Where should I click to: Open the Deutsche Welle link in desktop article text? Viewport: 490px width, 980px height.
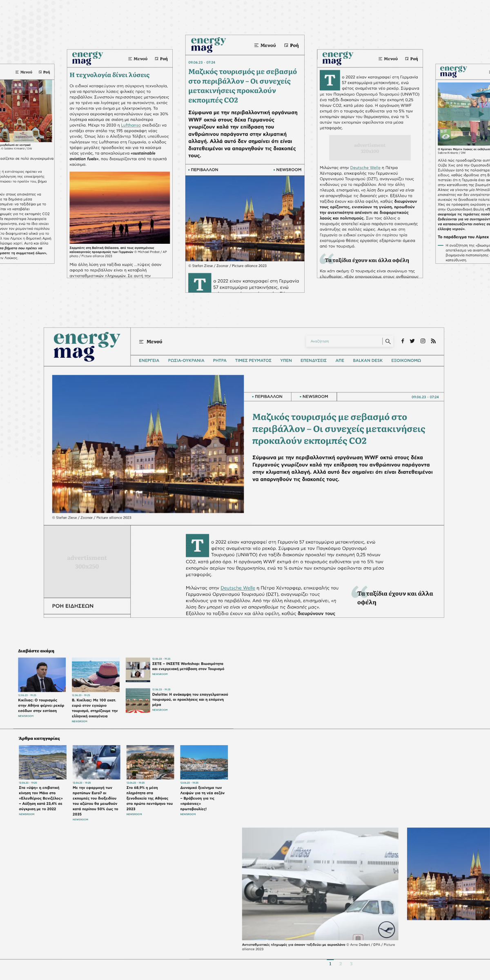238,588
